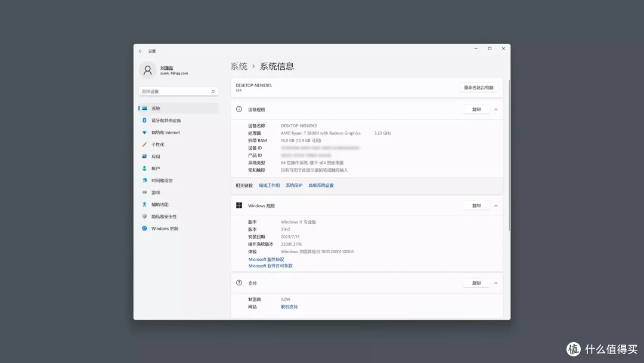Click the question mark icon beside 支持
The height and width of the screenshot is (363, 644).
point(239,283)
